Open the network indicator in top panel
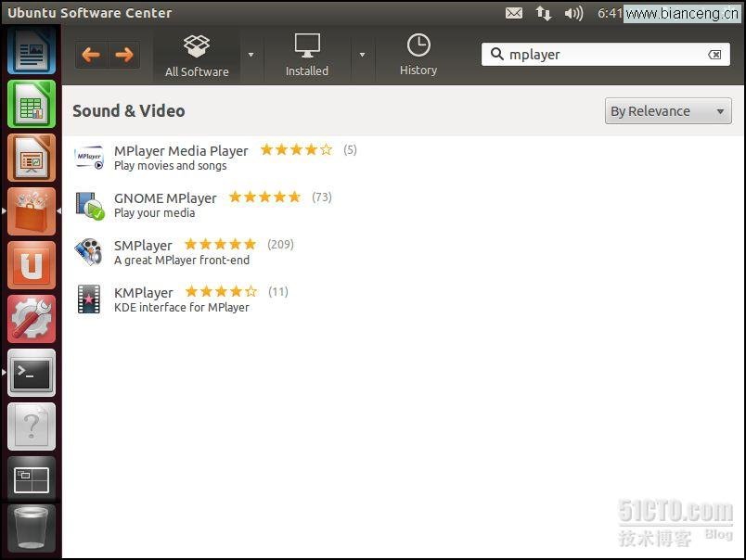The width and height of the screenshot is (746, 560). 544,13
